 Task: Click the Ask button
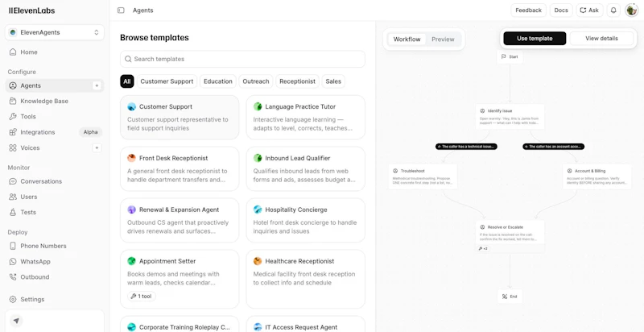click(x=589, y=10)
